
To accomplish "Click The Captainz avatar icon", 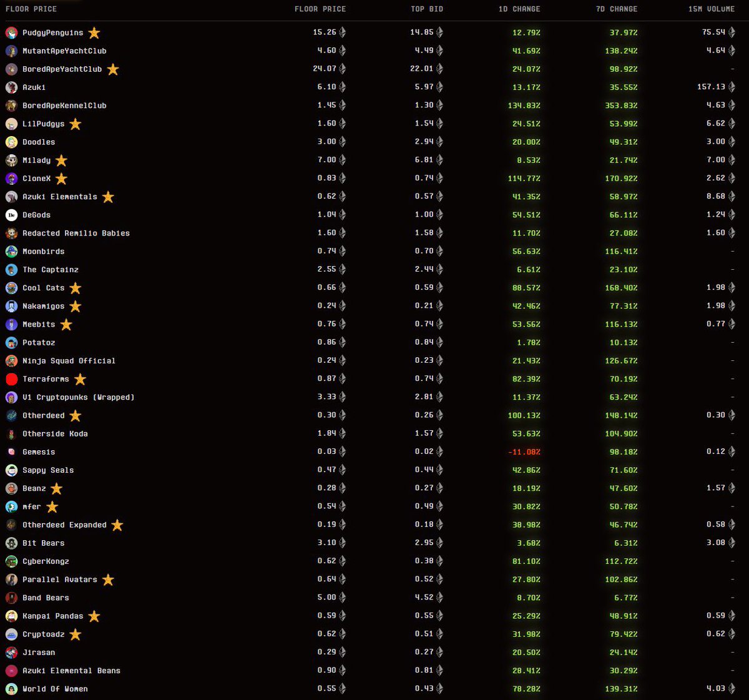I will (11, 270).
